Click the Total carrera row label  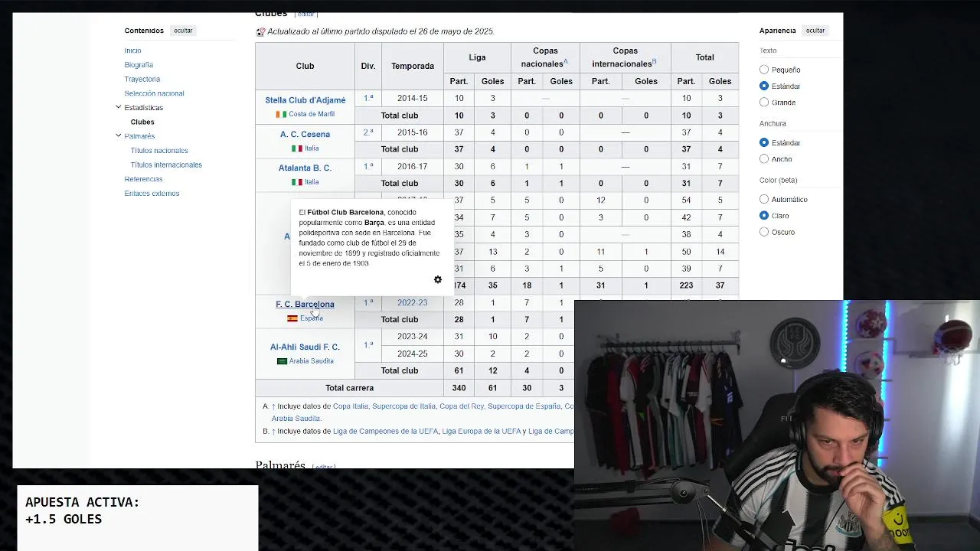click(x=349, y=388)
